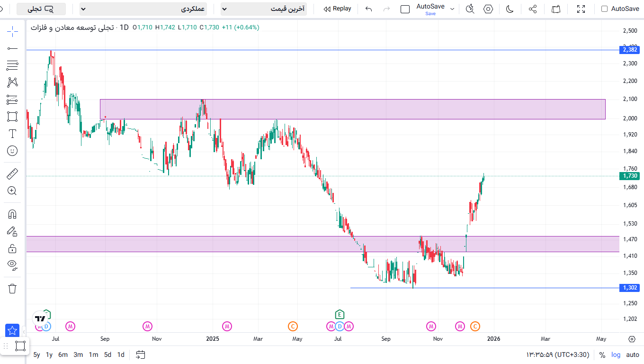Click the 2,382 price level label
Screen dimensions: 644x364
(630, 50)
